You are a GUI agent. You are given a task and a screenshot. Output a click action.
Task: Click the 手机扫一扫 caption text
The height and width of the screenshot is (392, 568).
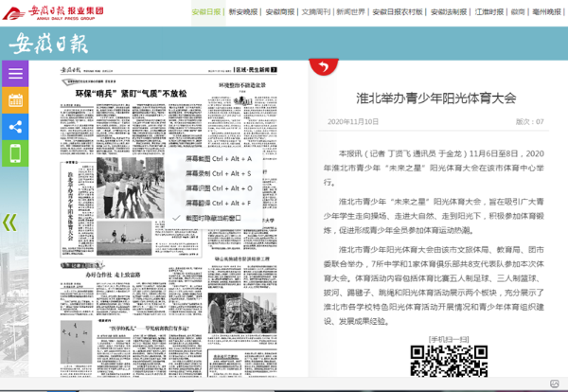coord(449,340)
